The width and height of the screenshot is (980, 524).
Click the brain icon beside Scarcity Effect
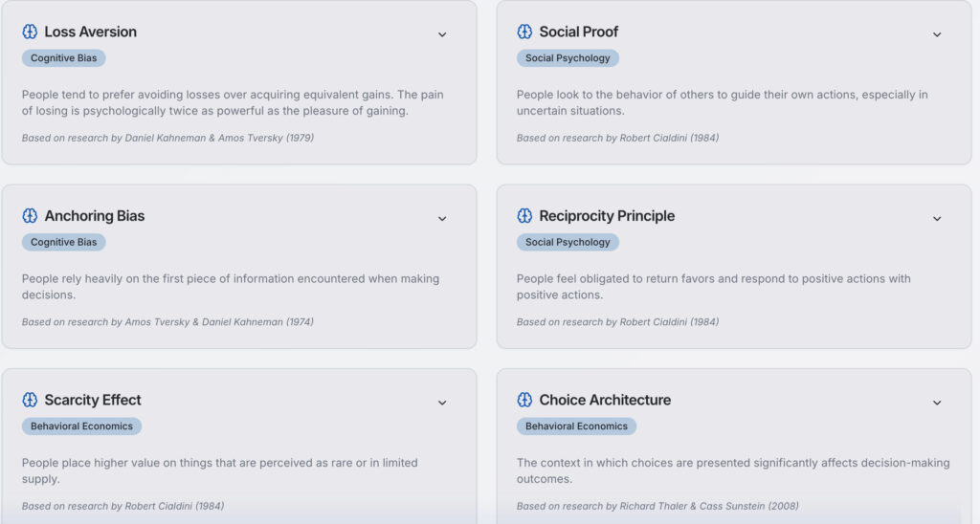click(30, 400)
